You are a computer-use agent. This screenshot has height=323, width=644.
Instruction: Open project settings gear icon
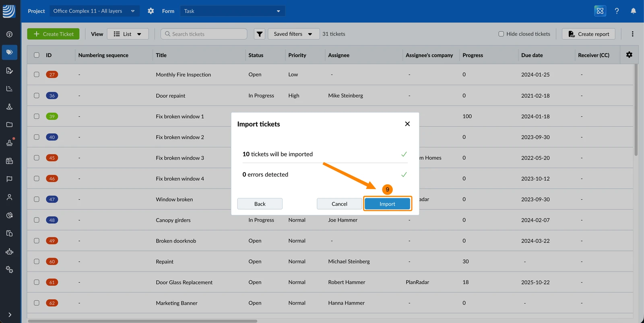pyautogui.click(x=151, y=11)
